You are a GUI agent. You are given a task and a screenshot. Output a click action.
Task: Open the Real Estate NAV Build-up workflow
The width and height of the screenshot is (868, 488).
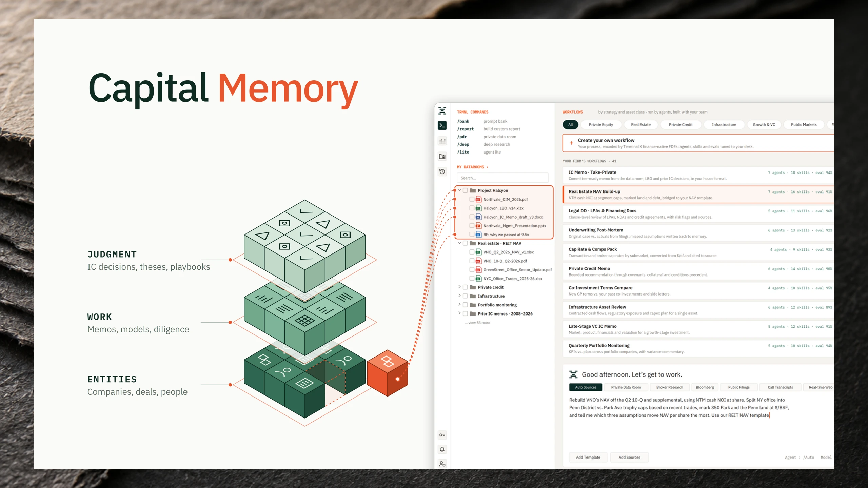pos(698,195)
